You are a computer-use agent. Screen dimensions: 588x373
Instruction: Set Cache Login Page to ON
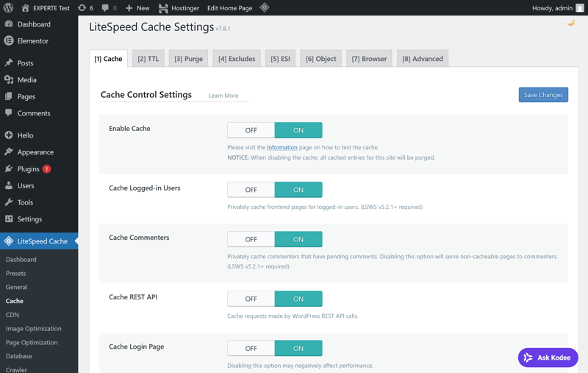pyautogui.click(x=298, y=348)
